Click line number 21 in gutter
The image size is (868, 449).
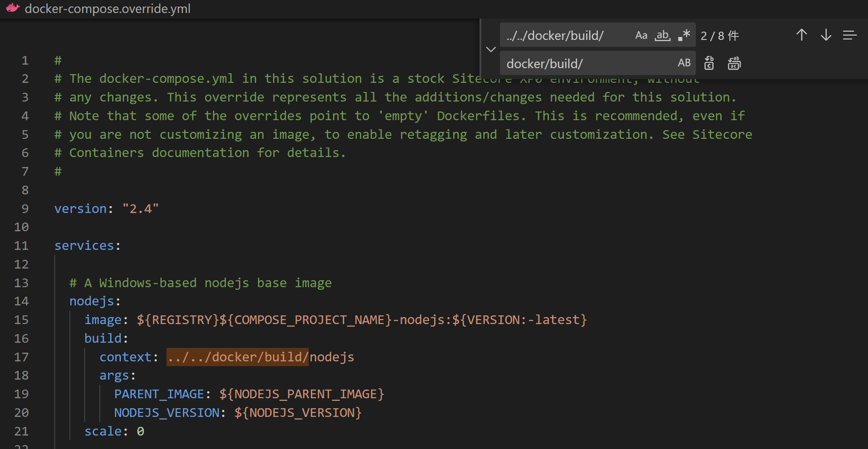(21, 431)
